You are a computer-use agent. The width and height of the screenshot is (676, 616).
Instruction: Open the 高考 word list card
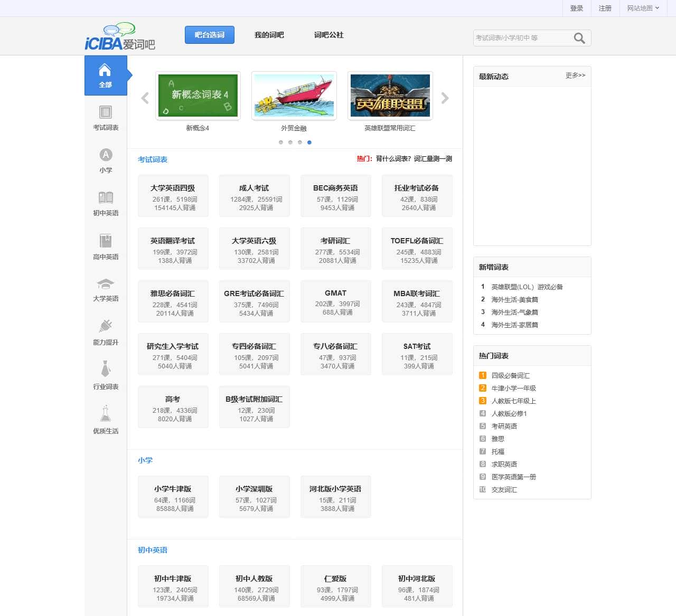point(173,407)
